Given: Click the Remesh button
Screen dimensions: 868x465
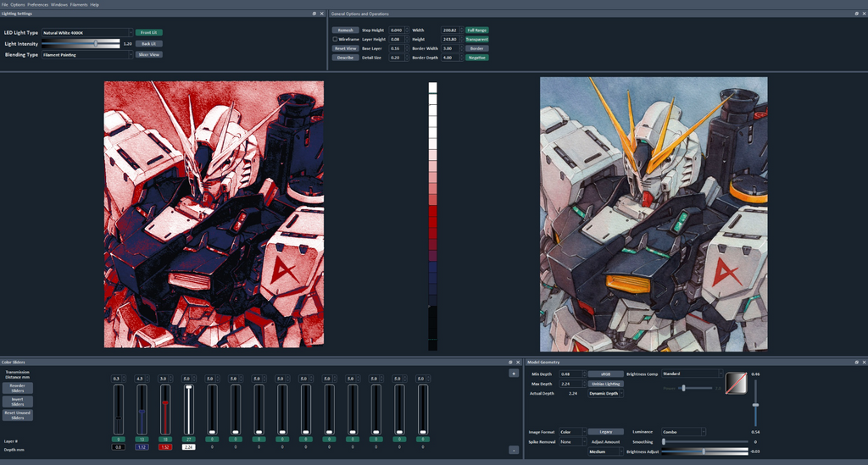Looking at the screenshot, I should pyautogui.click(x=346, y=30).
